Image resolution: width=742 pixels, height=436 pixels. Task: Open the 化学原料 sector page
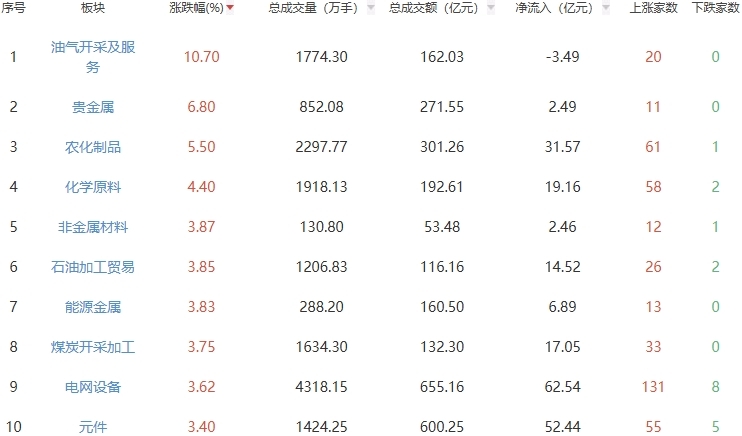pyautogui.click(x=93, y=187)
